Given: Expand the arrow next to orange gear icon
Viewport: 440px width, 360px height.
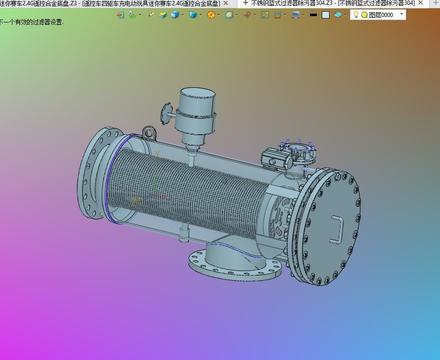Looking at the screenshot, I should click(x=219, y=14).
